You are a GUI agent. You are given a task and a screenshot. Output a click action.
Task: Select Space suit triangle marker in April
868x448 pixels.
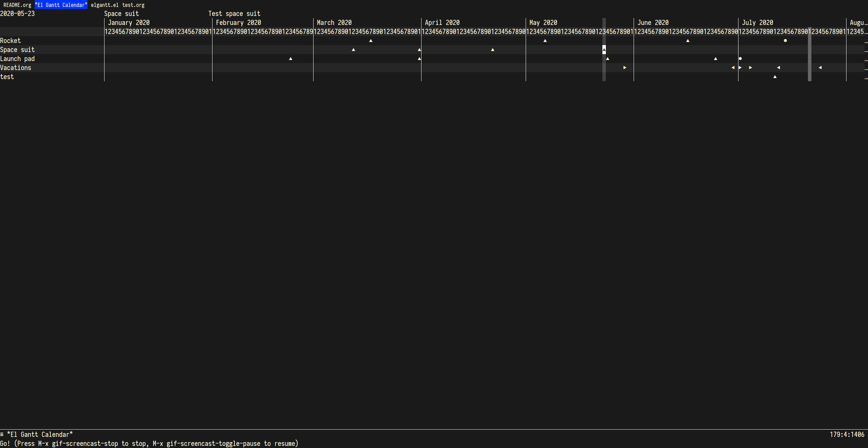(x=493, y=50)
